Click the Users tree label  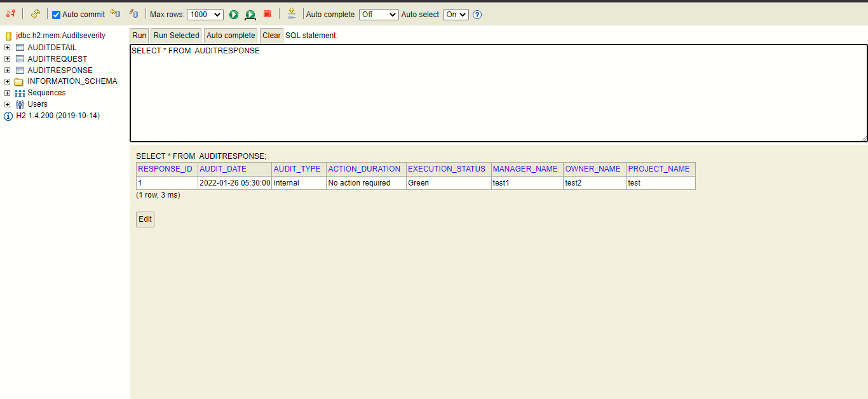coord(37,104)
